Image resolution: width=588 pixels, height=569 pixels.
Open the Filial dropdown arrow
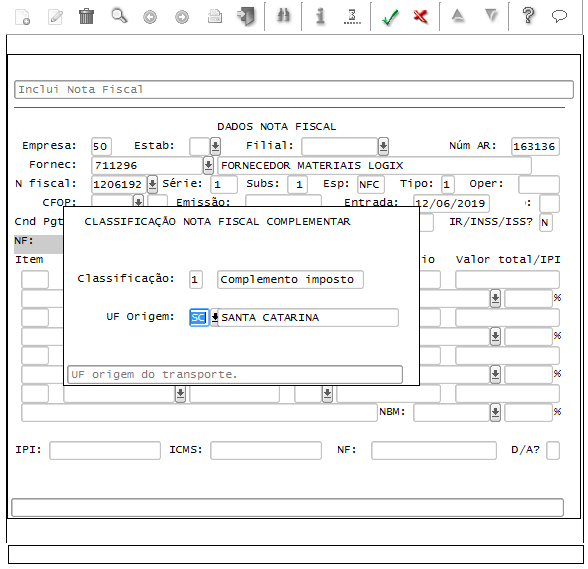tap(383, 146)
